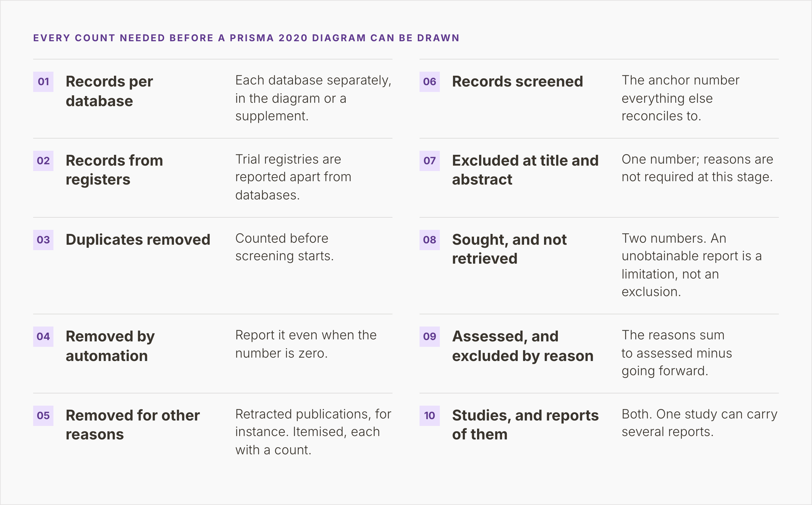Select the 'Records per database' heading

[x=109, y=91]
